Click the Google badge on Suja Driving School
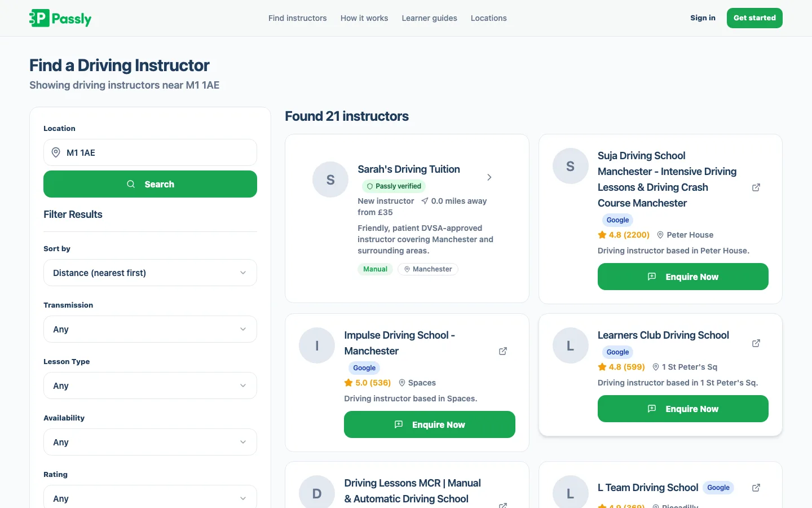Screen dimensions: 812x508 pyautogui.click(x=617, y=220)
